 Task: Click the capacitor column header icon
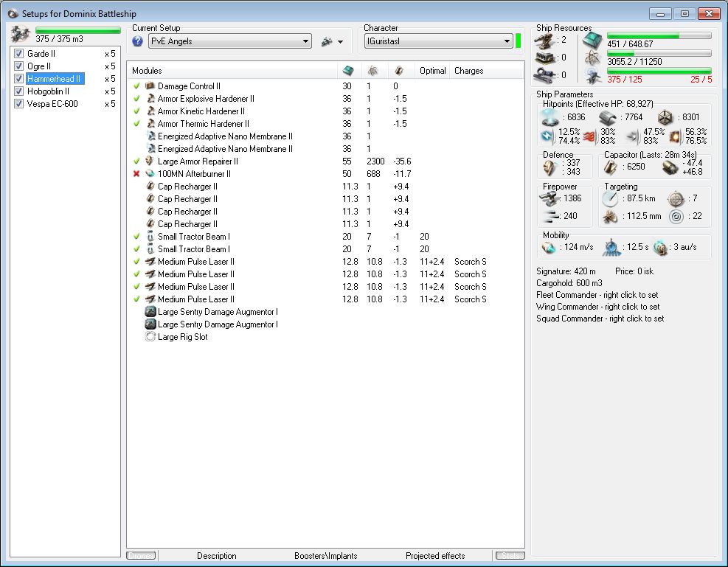(399, 71)
